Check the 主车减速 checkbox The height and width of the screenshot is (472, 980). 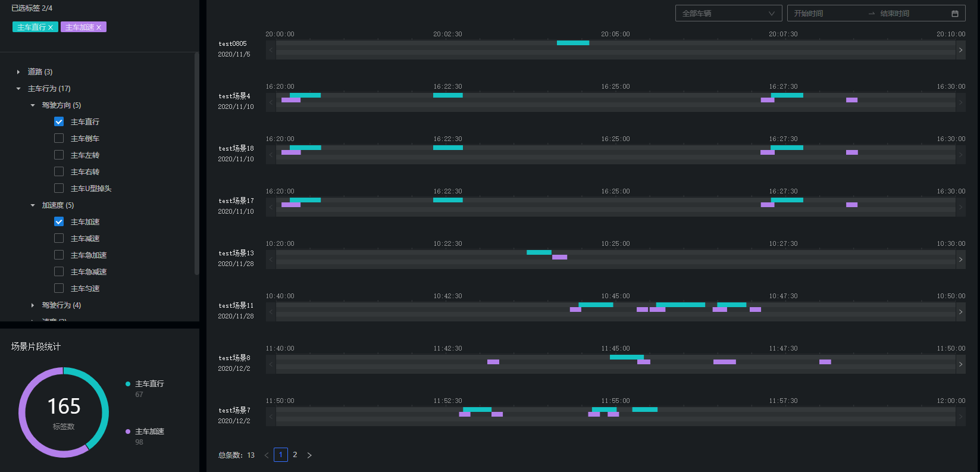pyautogui.click(x=59, y=238)
